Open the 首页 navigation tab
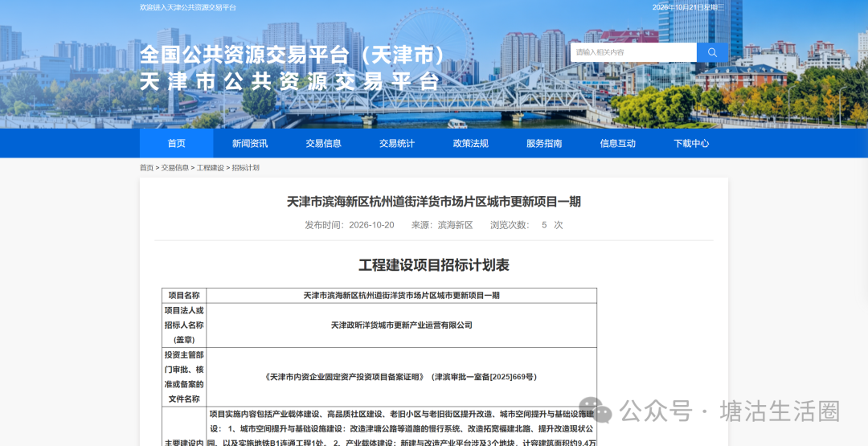Image resolution: width=868 pixels, height=446 pixels. pos(177,143)
